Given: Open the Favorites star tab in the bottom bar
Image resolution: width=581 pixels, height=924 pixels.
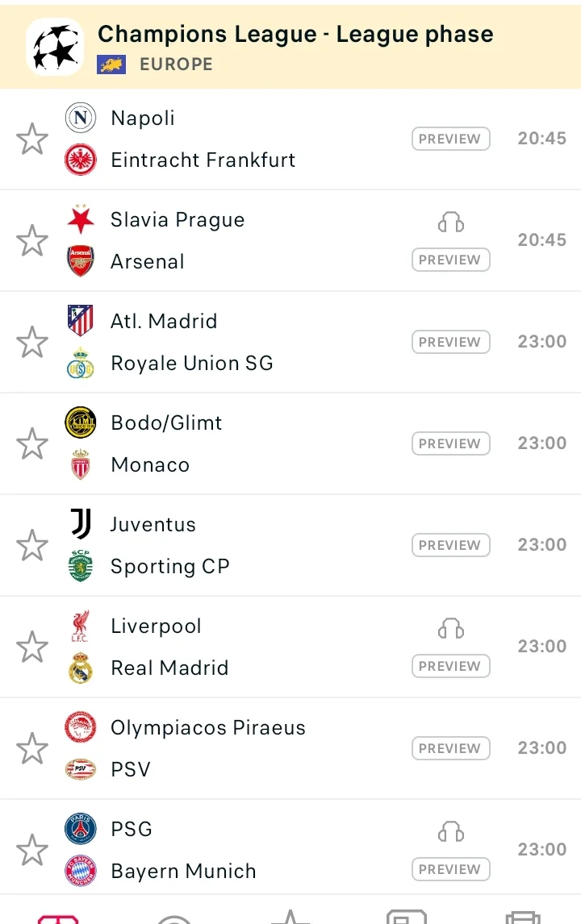Looking at the screenshot, I should point(290,917).
